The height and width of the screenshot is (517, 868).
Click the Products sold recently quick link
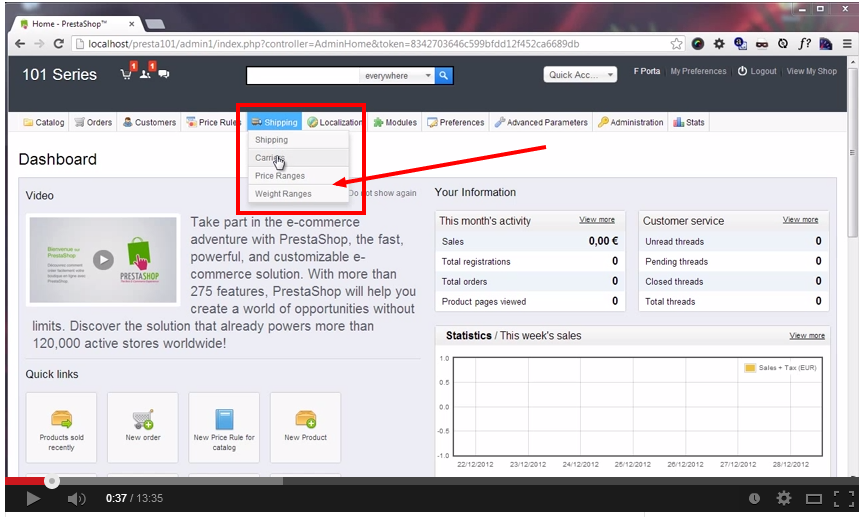[61, 427]
